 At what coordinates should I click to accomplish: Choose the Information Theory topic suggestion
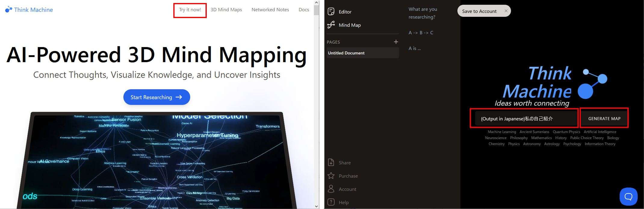tap(600, 144)
